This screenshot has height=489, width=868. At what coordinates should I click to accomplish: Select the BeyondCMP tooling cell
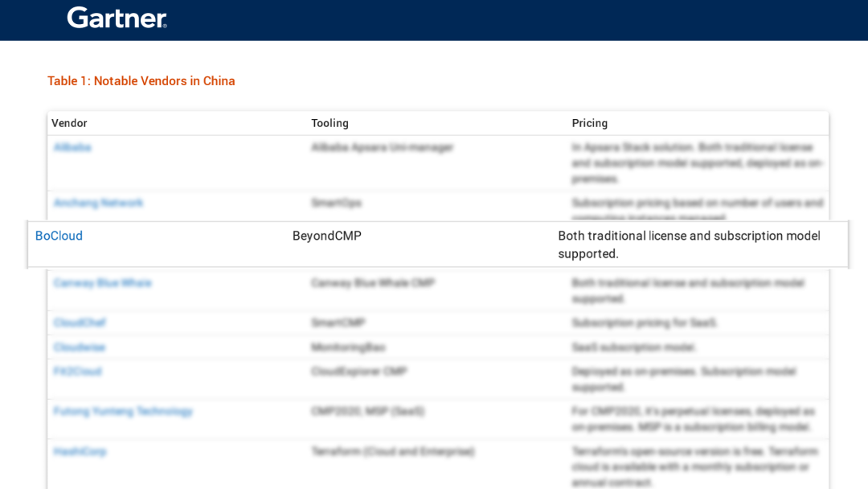tap(327, 236)
